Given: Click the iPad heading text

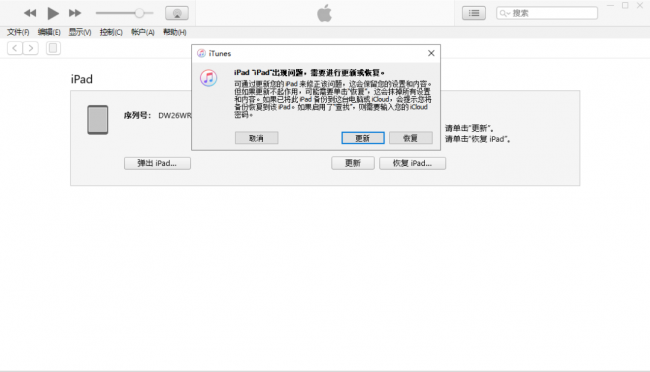Looking at the screenshot, I should tap(82, 79).
